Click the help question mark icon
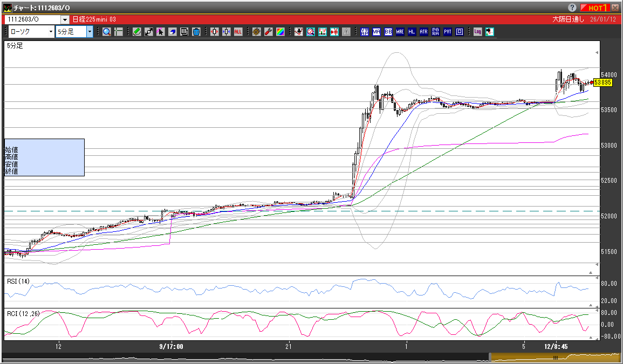Screen dimensions: 623x364 pyautogui.click(x=572, y=8)
